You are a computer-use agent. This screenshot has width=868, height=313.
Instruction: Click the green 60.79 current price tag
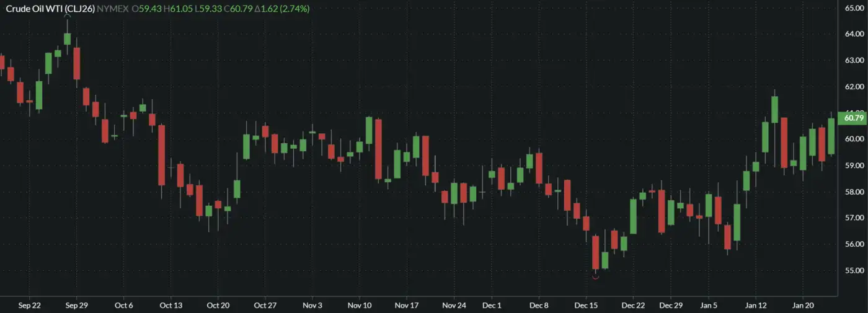[x=852, y=118]
